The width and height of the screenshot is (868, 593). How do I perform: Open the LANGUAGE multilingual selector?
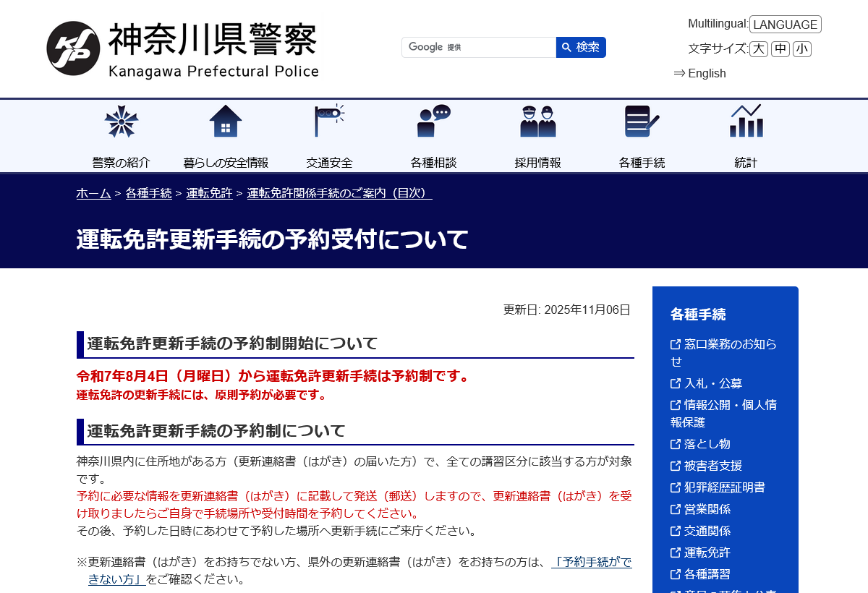click(785, 25)
